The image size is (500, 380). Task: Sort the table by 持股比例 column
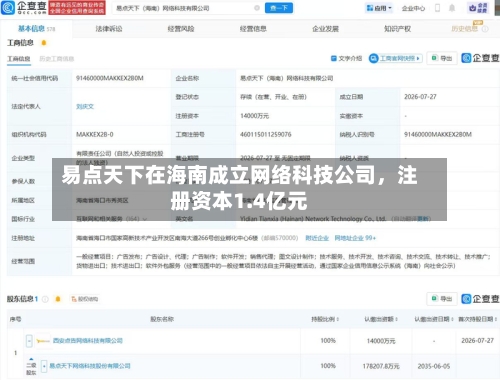(x=325, y=319)
